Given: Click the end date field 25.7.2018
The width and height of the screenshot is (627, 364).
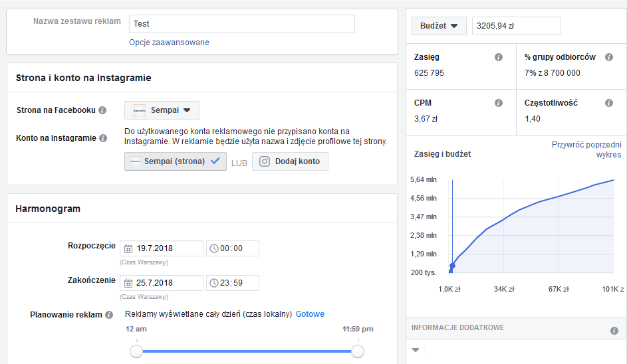Looking at the screenshot, I should (162, 283).
